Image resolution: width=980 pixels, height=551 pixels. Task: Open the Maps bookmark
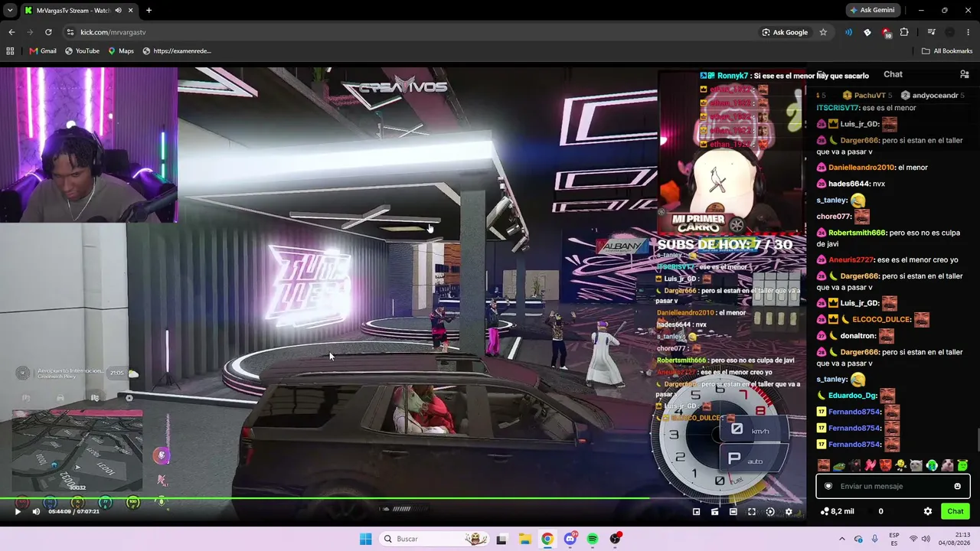point(121,51)
